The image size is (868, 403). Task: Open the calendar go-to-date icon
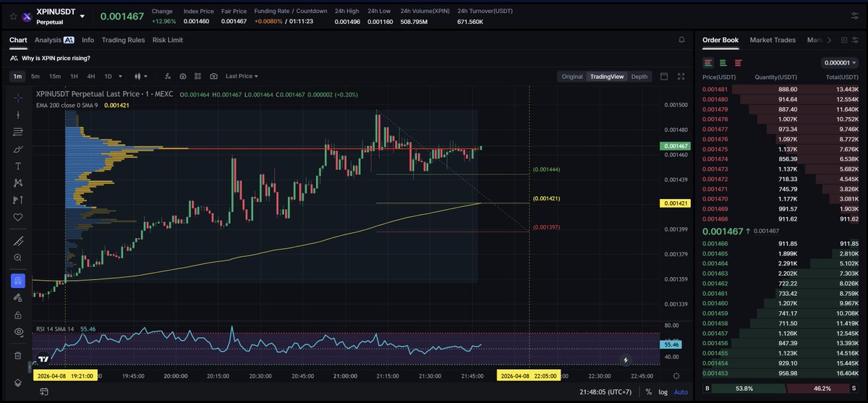pyautogui.click(x=43, y=391)
